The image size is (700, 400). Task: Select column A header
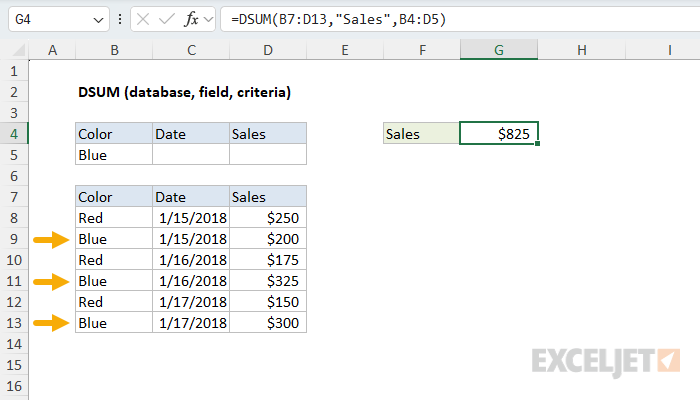click(x=52, y=50)
